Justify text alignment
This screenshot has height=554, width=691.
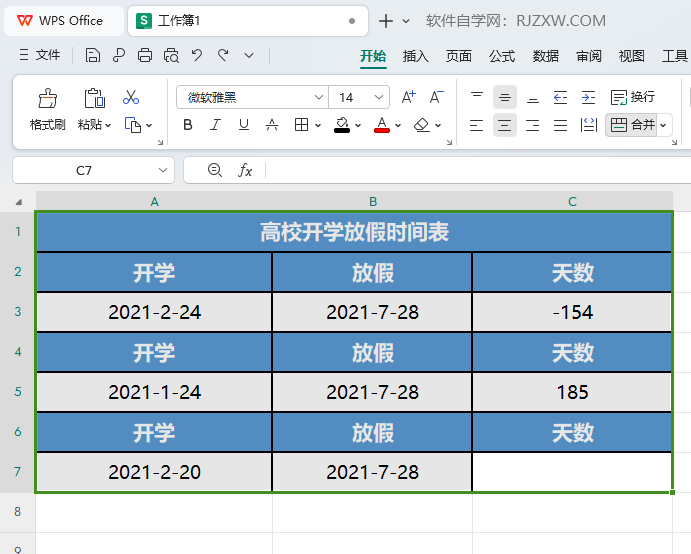560,125
